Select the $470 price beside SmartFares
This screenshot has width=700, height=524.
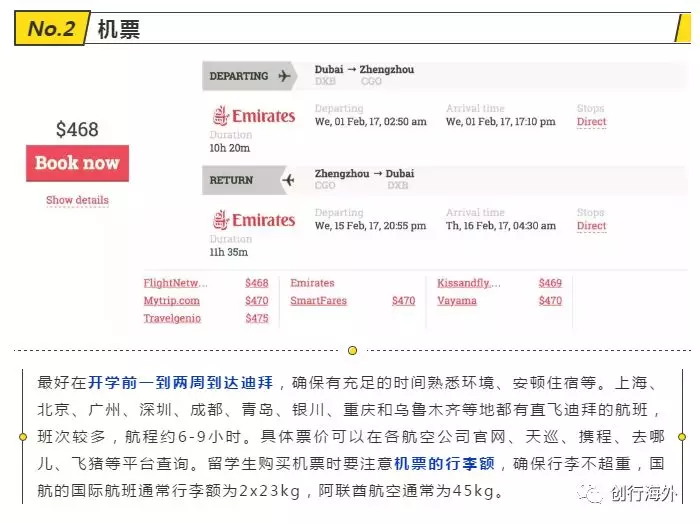pos(404,301)
